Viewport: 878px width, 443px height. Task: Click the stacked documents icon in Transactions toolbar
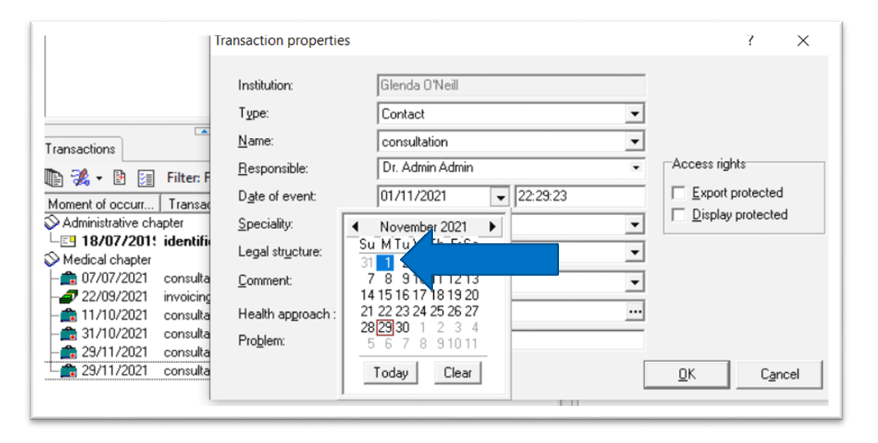pos(53,178)
